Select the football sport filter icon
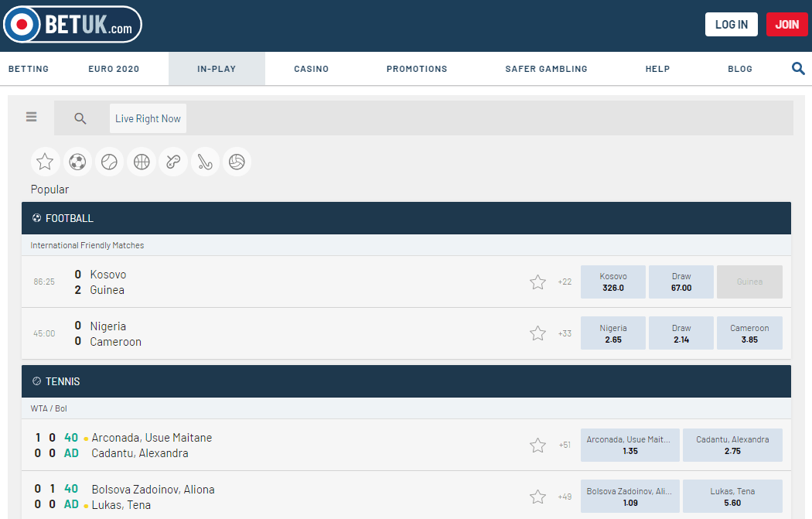This screenshot has width=812, height=519. coord(77,162)
